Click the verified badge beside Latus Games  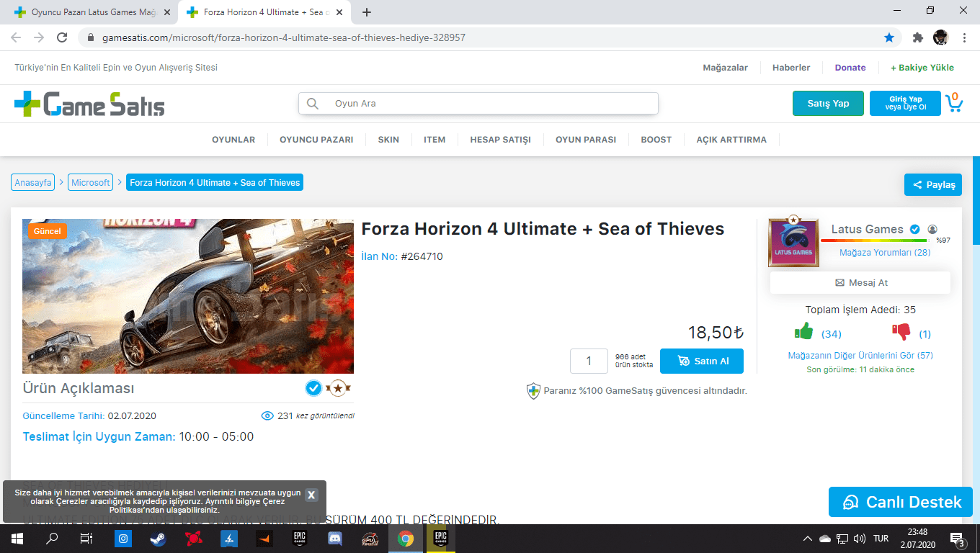(915, 229)
